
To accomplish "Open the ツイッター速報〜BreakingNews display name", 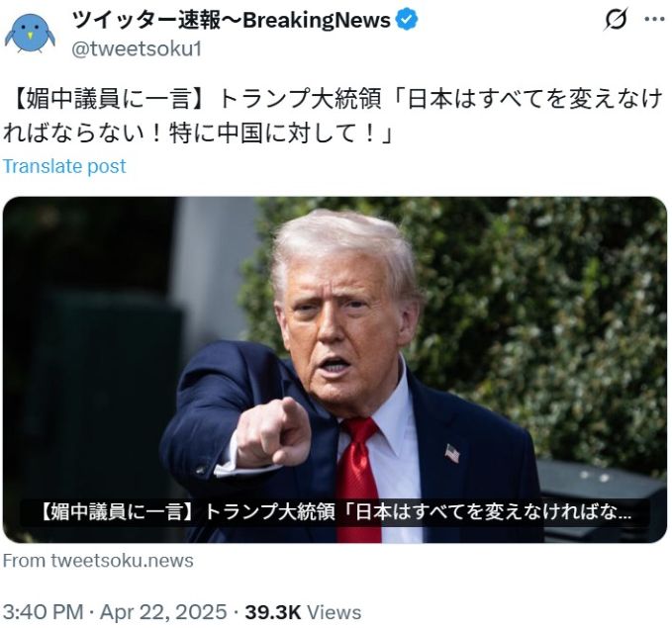I will tap(232, 20).
